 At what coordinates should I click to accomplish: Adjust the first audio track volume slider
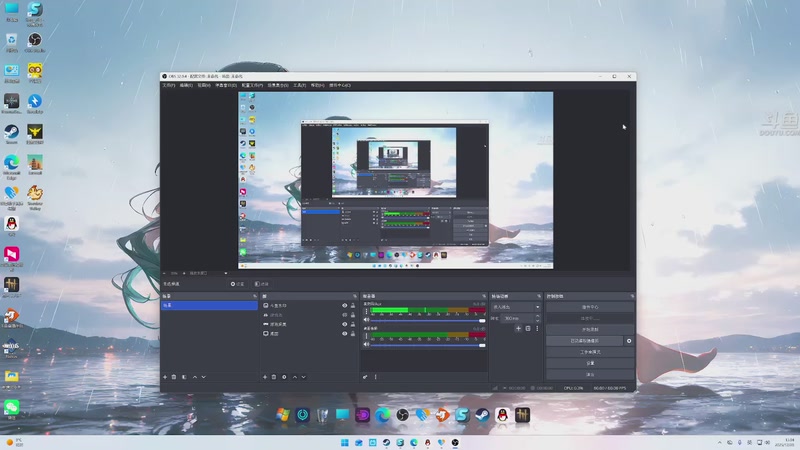pos(428,320)
